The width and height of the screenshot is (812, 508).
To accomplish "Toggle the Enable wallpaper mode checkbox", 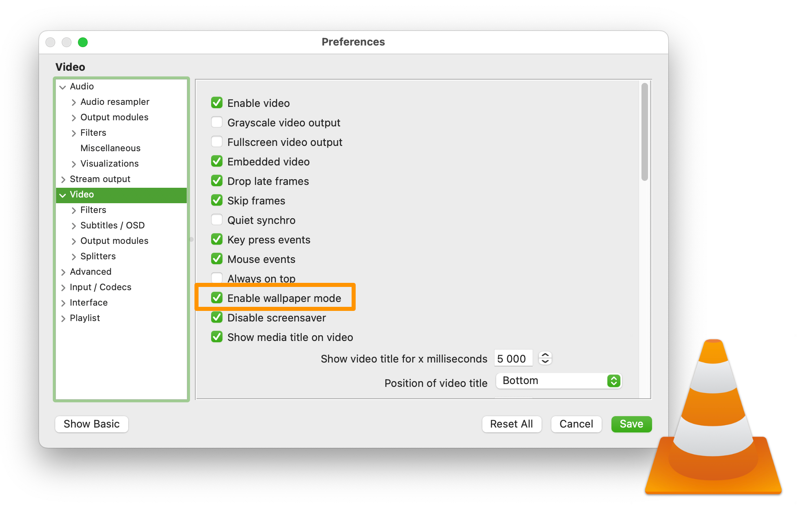I will [x=217, y=298].
